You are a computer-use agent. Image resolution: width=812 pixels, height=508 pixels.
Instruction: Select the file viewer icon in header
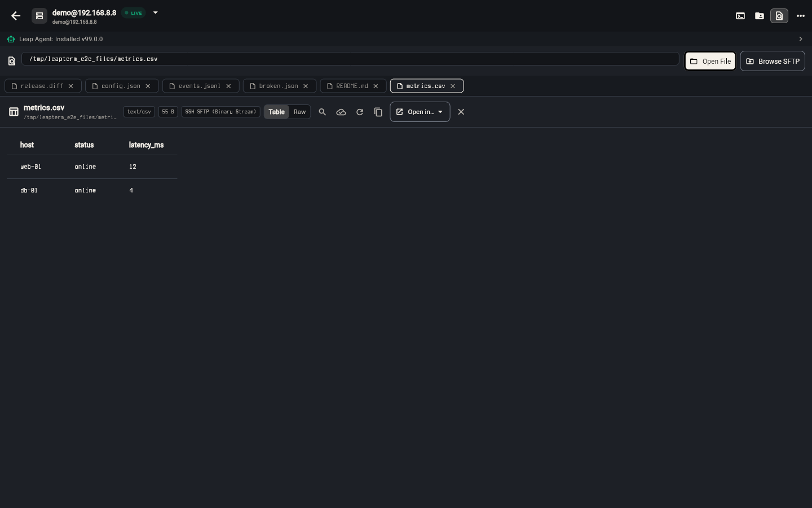(x=779, y=16)
